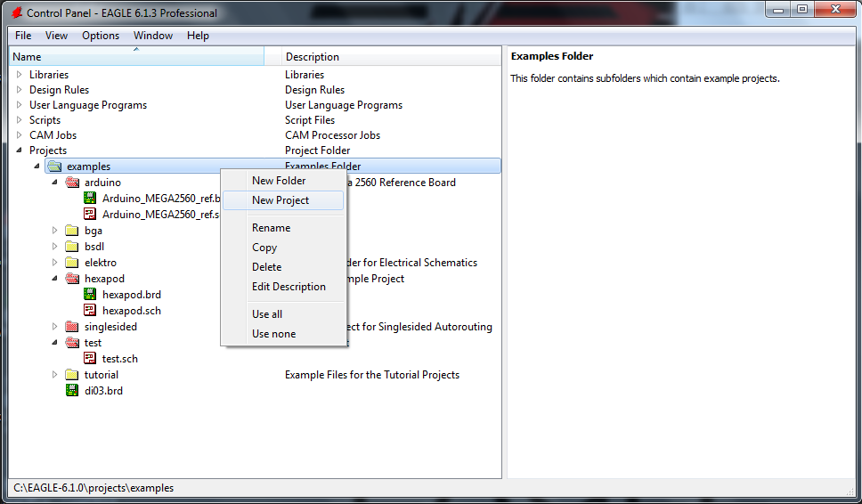Click the di03.brd board file icon
The image size is (862, 504).
coord(72,391)
